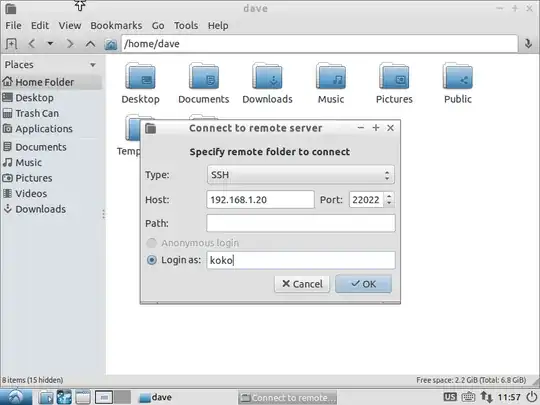Click the Port number field showing 22022
Screen dimensions: 540x405
click(366, 200)
